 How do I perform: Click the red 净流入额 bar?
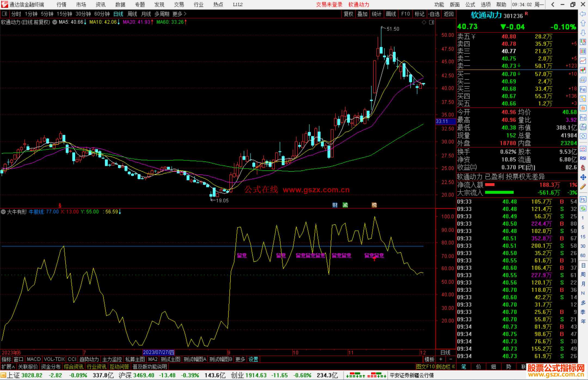coord(490,185)
